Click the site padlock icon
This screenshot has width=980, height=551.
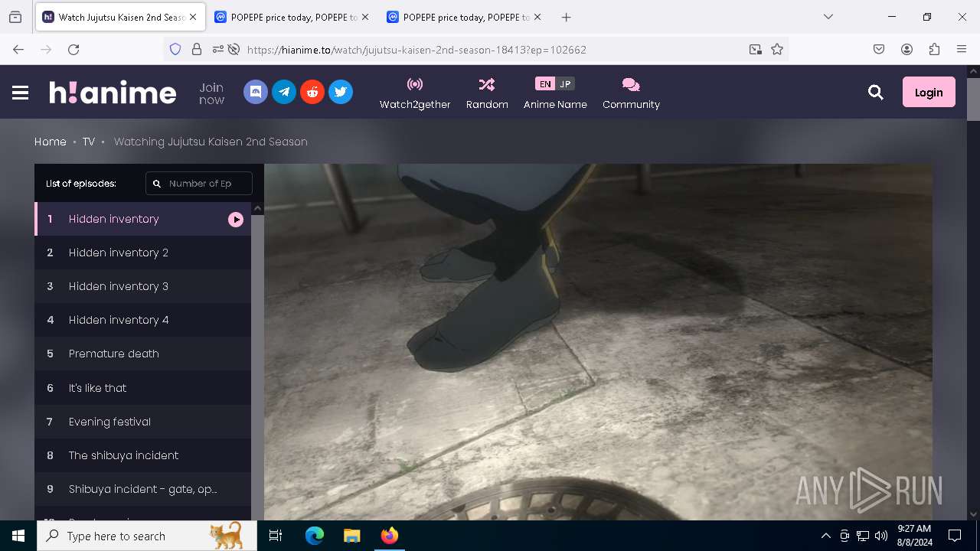[197, 50]
